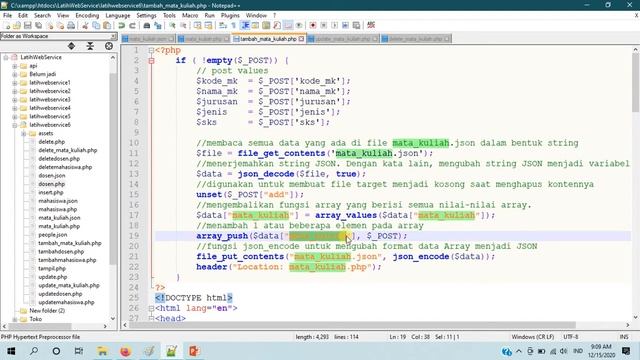Collapse code fold marker on line 2
640x360 pixels.
tap(151, 60)
